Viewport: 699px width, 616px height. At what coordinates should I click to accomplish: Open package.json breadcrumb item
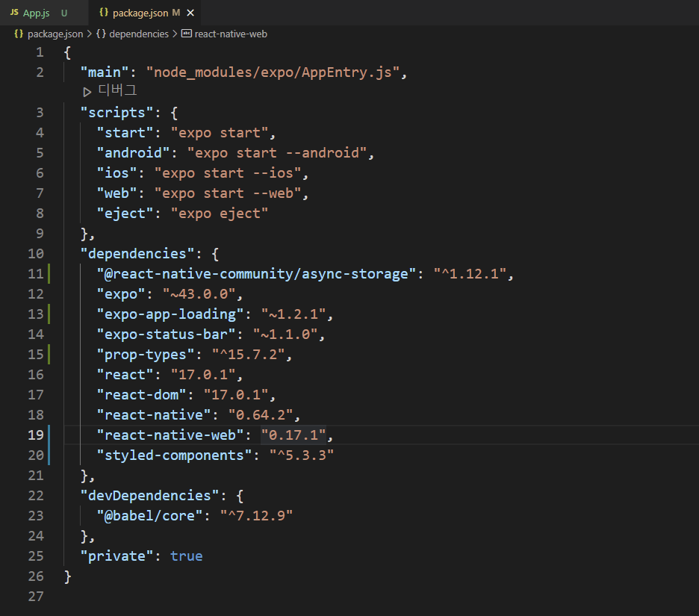click(x=55, y=34)
